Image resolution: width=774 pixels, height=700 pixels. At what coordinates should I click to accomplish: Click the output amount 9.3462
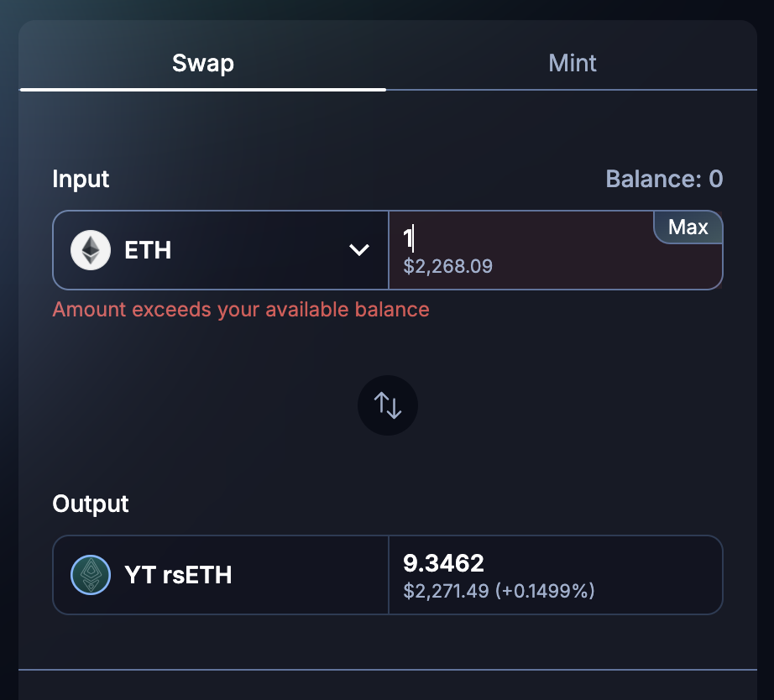click(444, 563)
